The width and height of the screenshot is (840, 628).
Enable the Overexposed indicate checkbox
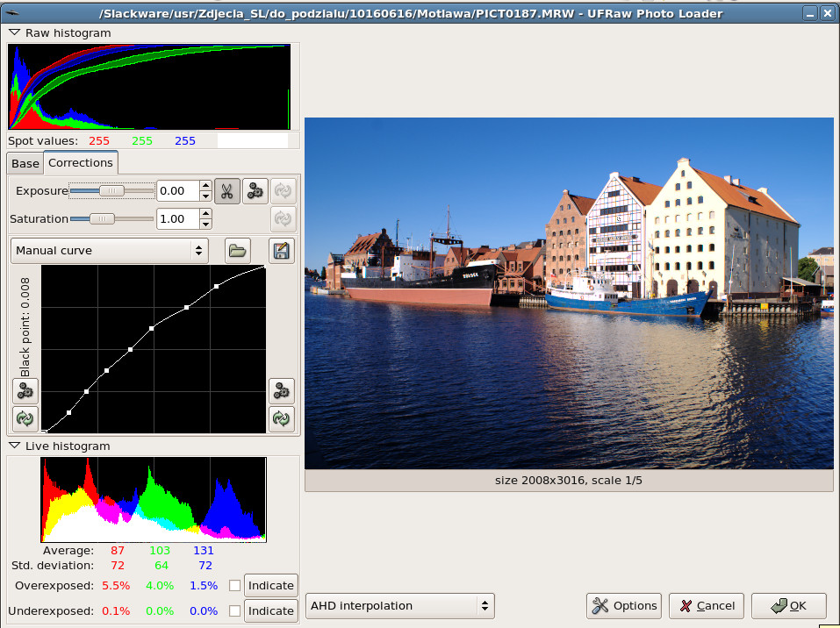click(x=234, y=586)
